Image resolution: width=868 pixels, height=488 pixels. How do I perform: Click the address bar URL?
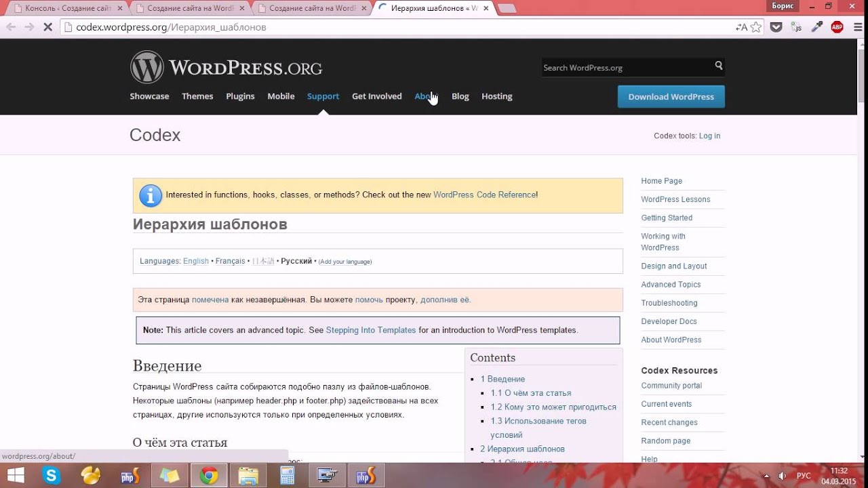click(171, 27)
